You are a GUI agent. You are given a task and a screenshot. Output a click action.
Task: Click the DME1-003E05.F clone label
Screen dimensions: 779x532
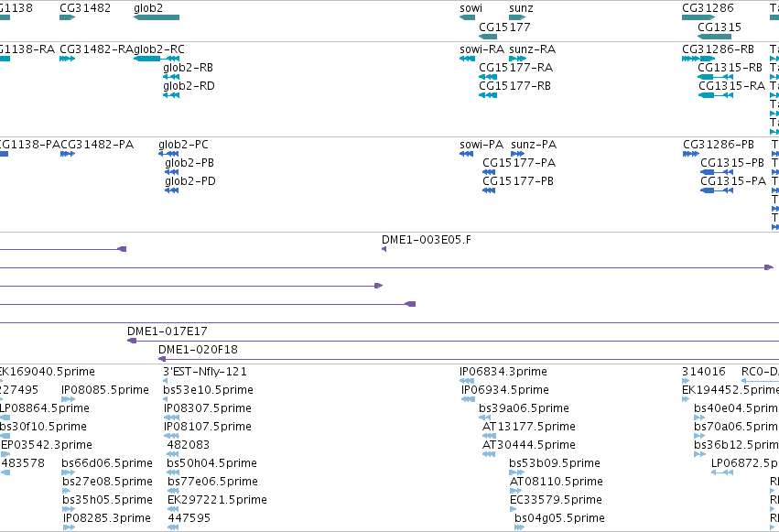[427, 240]
